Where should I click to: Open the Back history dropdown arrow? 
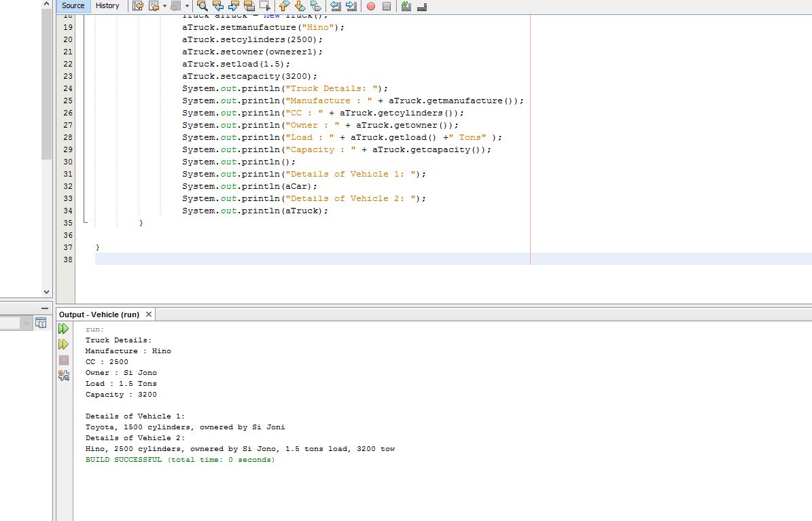[164, 6]
